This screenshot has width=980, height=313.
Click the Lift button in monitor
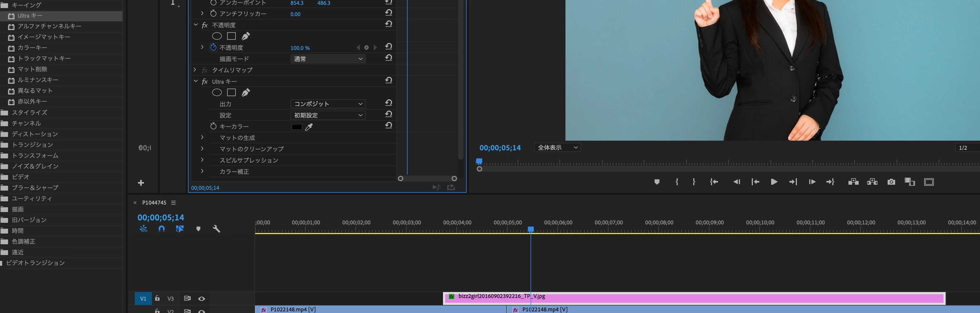point(853,182)
